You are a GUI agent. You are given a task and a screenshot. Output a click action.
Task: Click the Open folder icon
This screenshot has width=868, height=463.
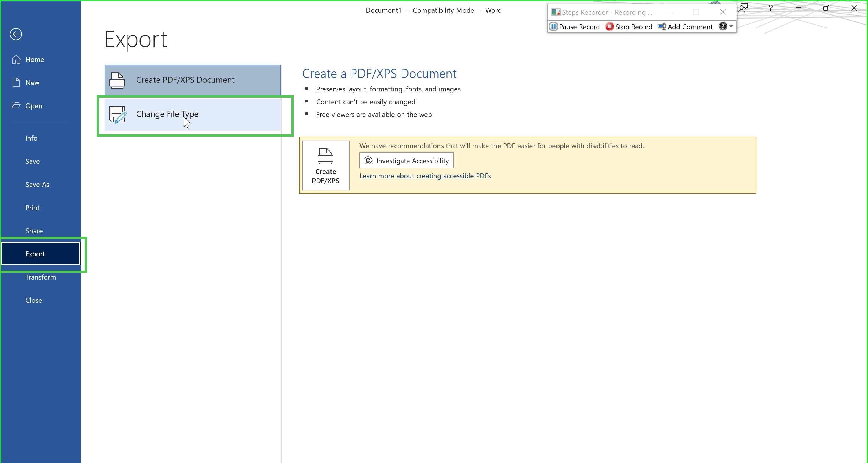click(x=16, y=105)
